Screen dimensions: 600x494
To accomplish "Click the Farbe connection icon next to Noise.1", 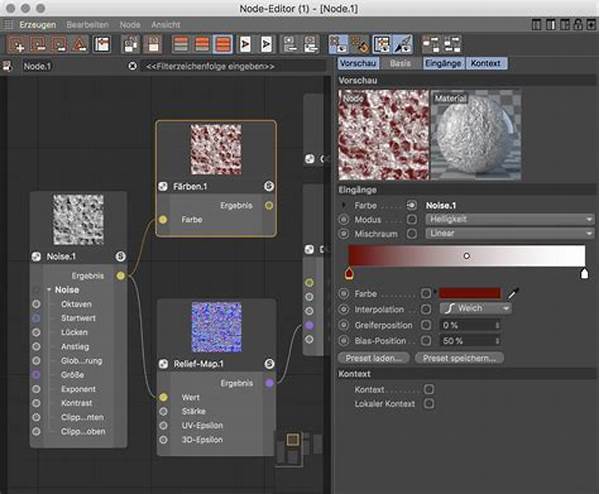I will coord(412,204).
